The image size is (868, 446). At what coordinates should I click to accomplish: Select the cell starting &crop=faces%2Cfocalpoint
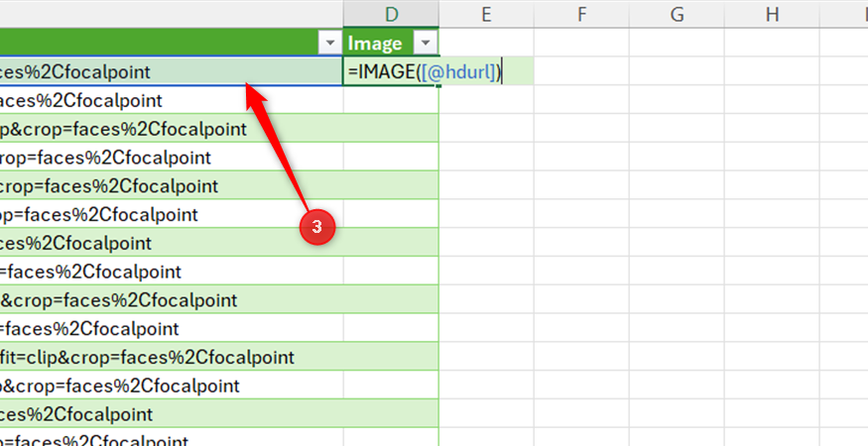coord(172,300)
